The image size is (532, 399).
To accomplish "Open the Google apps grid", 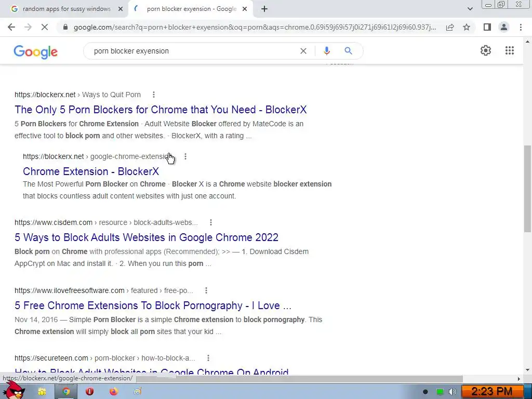I will coord(509,50).
